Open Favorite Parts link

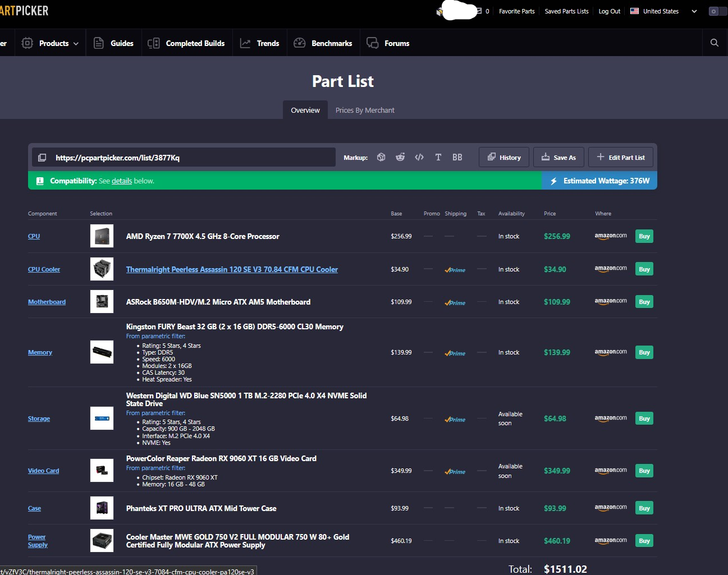[x=516, y=11]
